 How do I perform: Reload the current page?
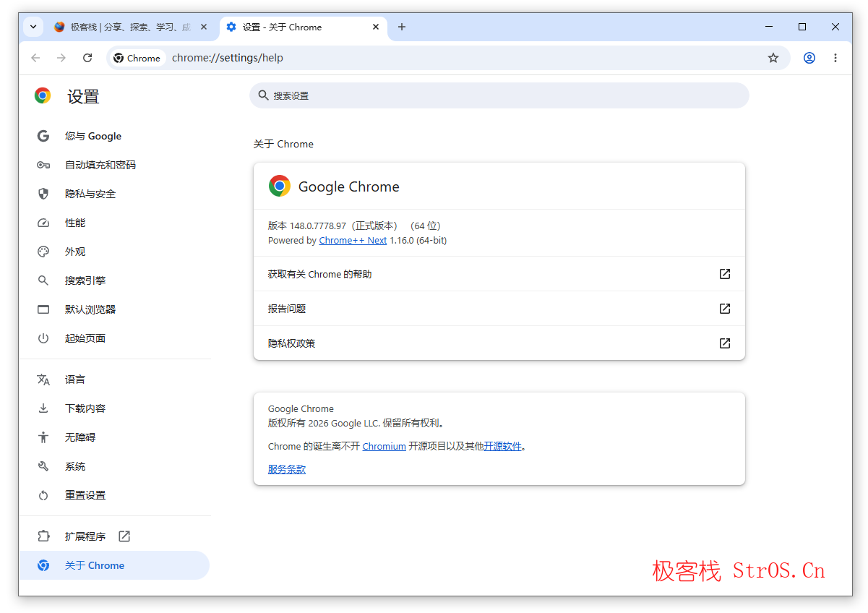pyautogui.click(x=87, y=58)
